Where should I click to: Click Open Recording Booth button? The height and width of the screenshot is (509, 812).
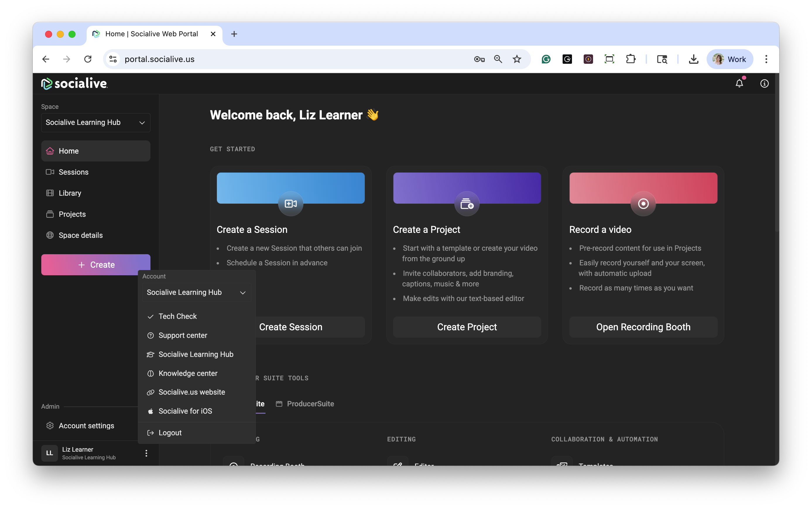coord(643,327)
